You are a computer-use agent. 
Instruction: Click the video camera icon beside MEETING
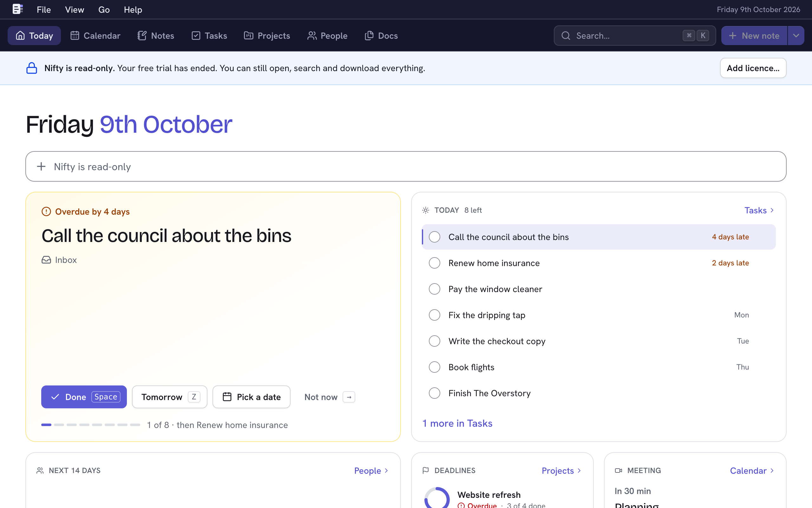click(619, 470)
